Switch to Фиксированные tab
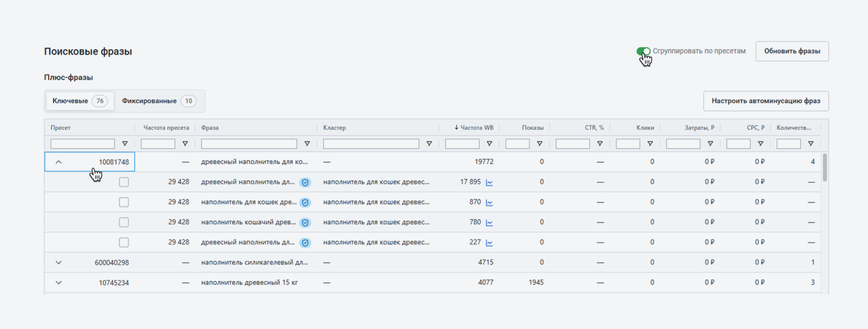The height and width of the screenshot is (329, 868). coord(159,101)
